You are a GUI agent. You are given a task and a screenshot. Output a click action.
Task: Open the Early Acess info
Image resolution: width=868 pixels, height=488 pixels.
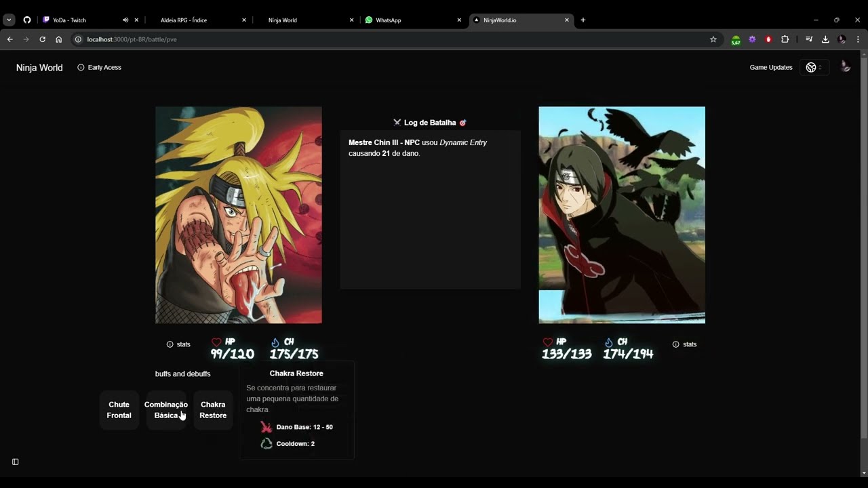click(99, 67)
